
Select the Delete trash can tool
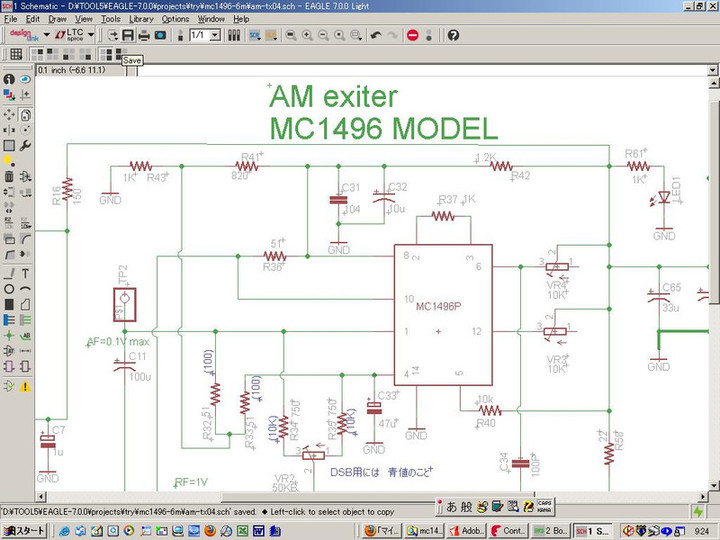coord(9,177)
